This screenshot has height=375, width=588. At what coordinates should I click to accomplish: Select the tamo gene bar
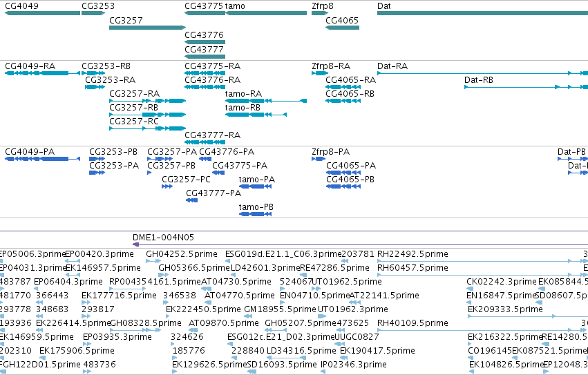pos(266,13)
